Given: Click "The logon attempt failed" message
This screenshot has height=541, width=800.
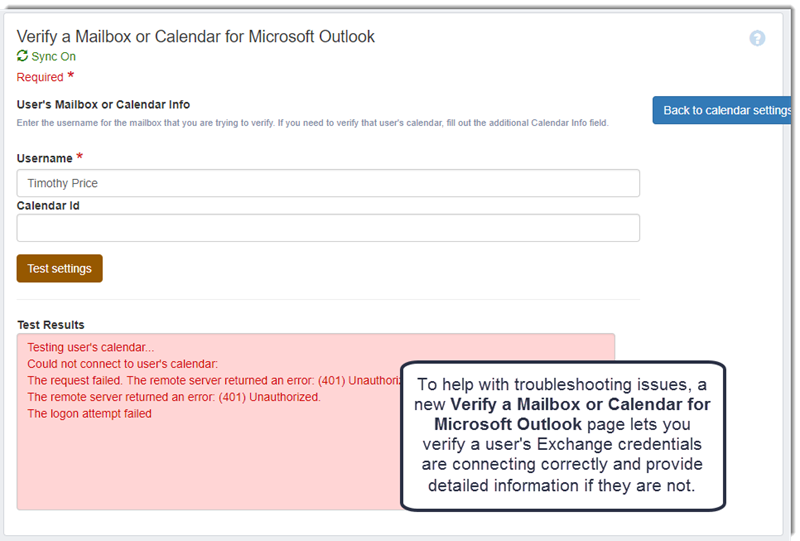Looking at the screenshot, I should pos(89,413).
